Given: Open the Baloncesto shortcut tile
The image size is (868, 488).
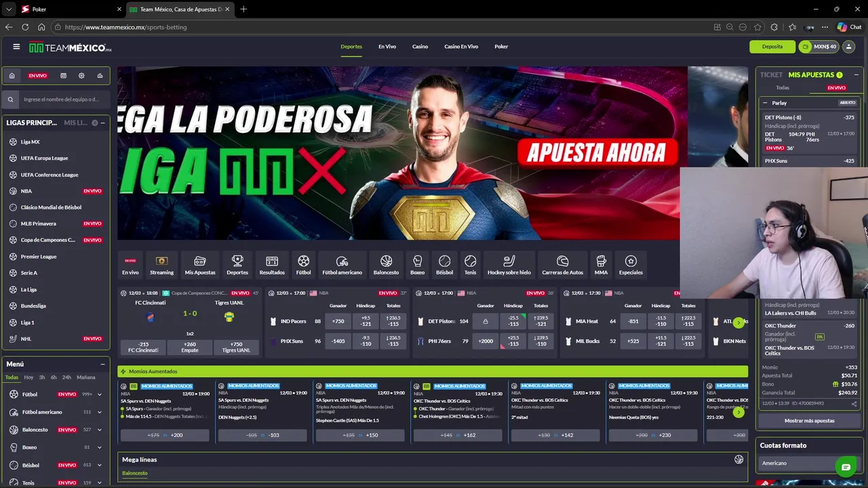Looking at the screenshot, I should coord(386,265).
